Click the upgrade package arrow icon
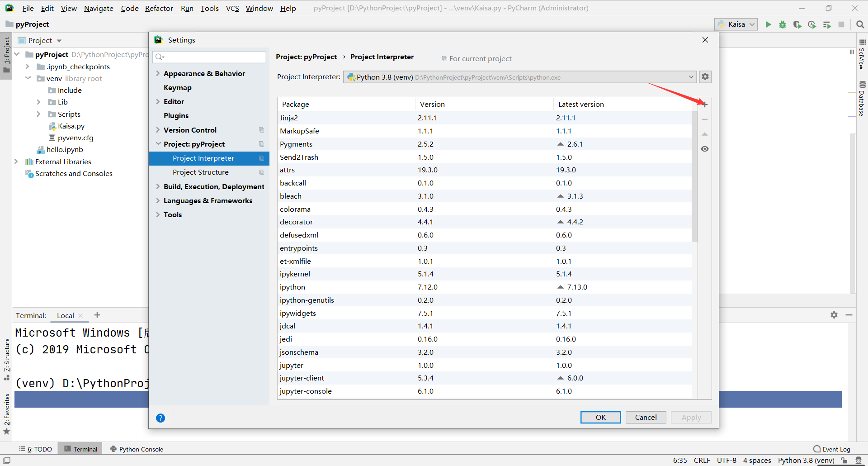This screenshot has height=466, width=868. (705, 134)
